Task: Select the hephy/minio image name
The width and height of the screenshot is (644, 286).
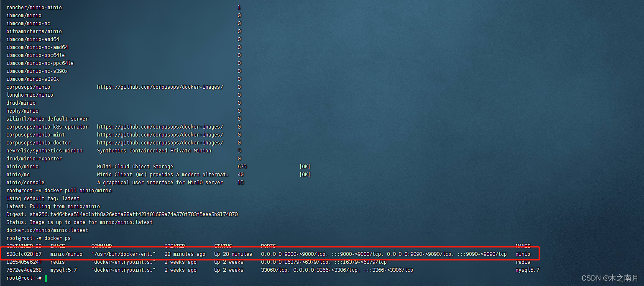Action: pyautogui.click(x=22, y=111)
